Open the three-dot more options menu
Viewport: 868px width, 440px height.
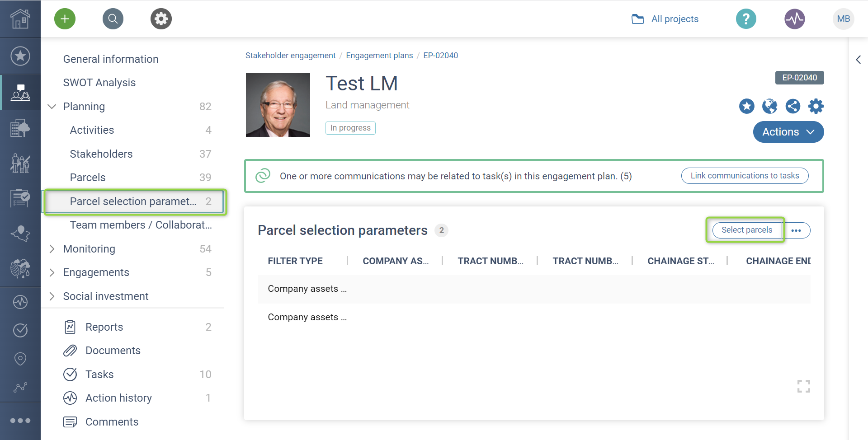click(796, 230)
